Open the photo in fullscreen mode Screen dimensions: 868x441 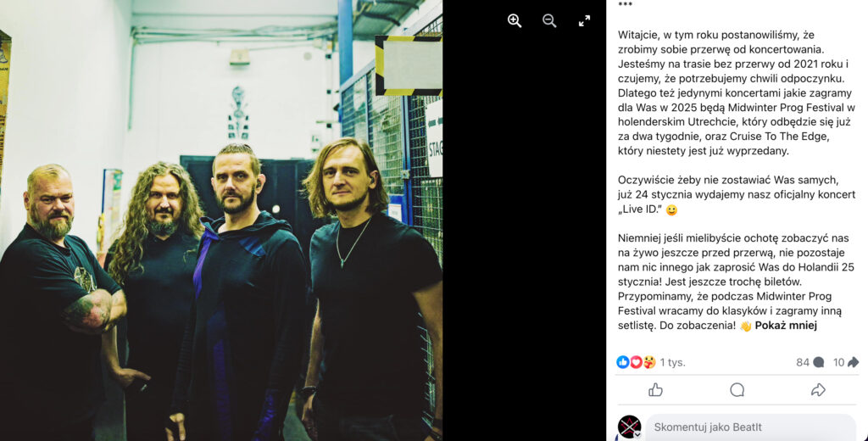[x=584, y=21]
